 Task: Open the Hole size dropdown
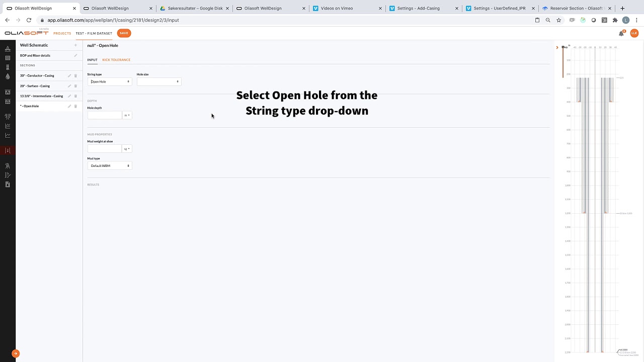pos(159,81)
